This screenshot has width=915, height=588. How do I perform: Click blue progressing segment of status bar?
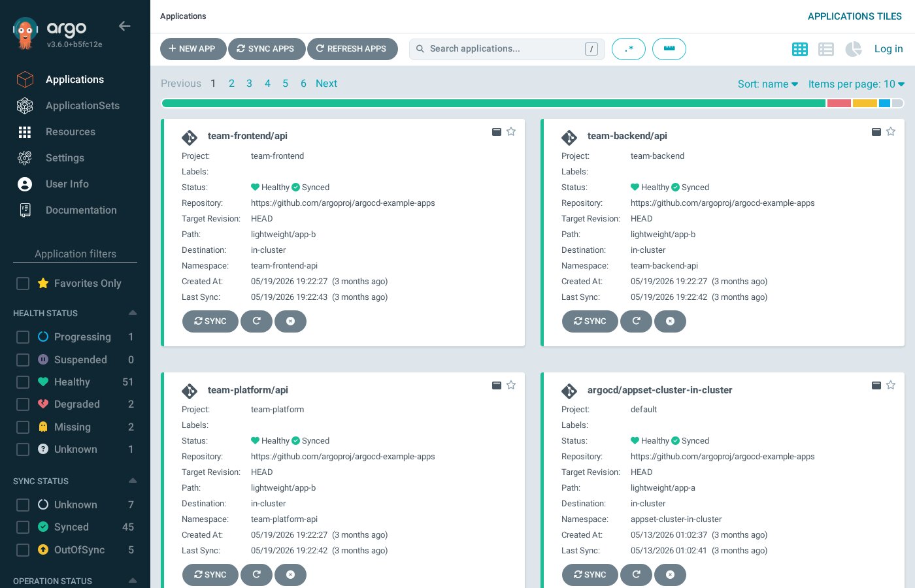884,103
